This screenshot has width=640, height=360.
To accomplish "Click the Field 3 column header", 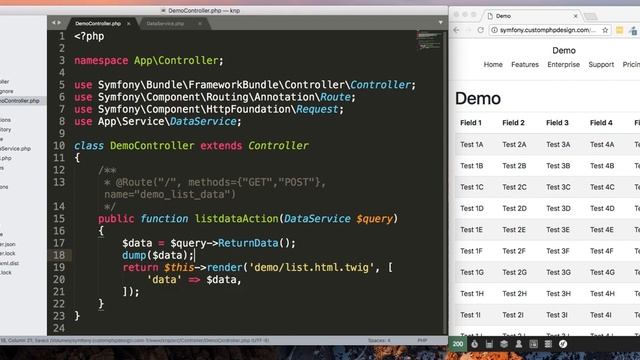I will coord(557,123).
